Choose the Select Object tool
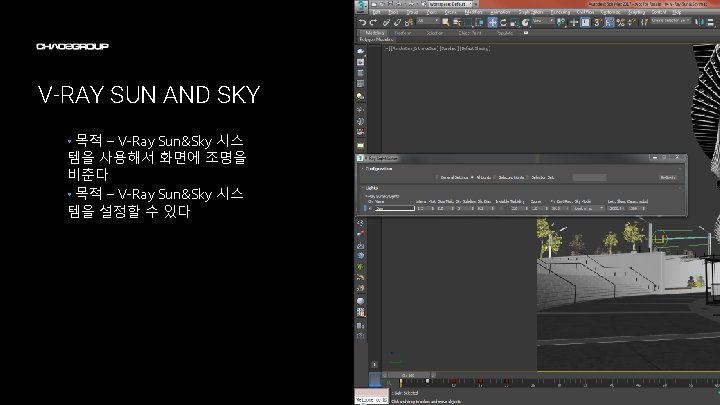The image size is (720, 405). pyautogui.click(x=445, y=22)
